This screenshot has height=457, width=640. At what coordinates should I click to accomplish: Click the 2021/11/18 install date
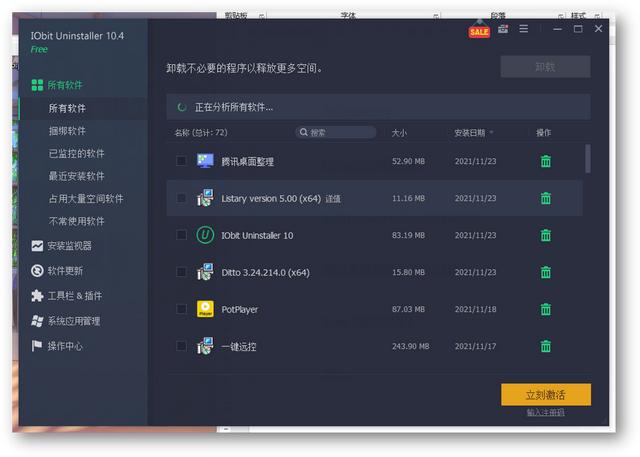coord(476,309)
